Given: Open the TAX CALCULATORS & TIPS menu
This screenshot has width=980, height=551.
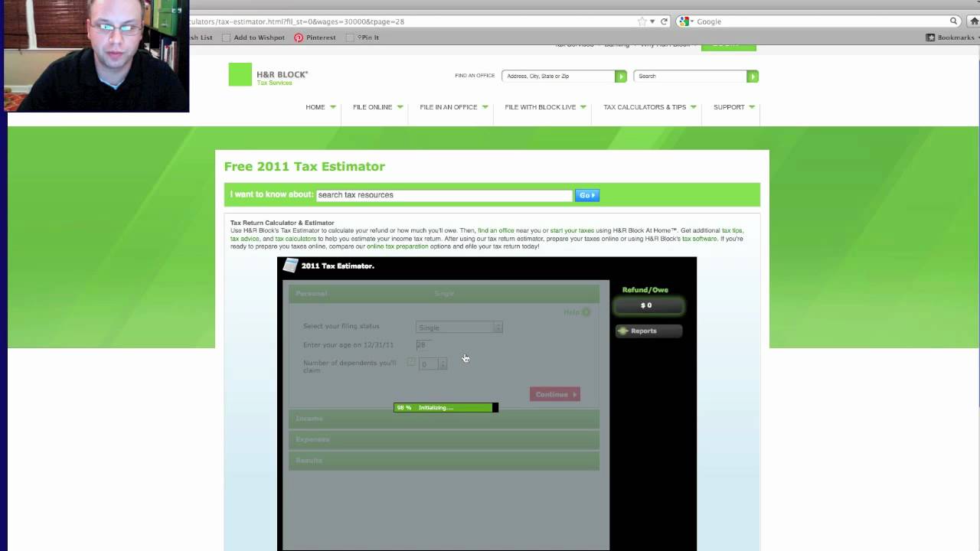Looking at the screenshot, I should (650, 107).
